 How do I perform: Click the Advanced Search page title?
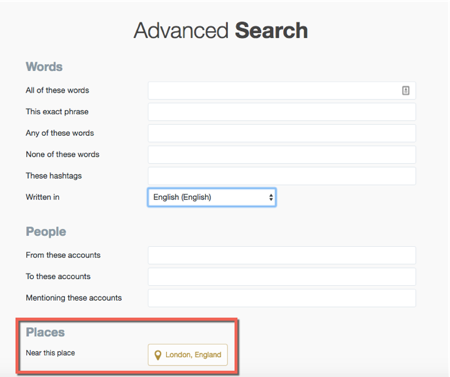(221, 31)
